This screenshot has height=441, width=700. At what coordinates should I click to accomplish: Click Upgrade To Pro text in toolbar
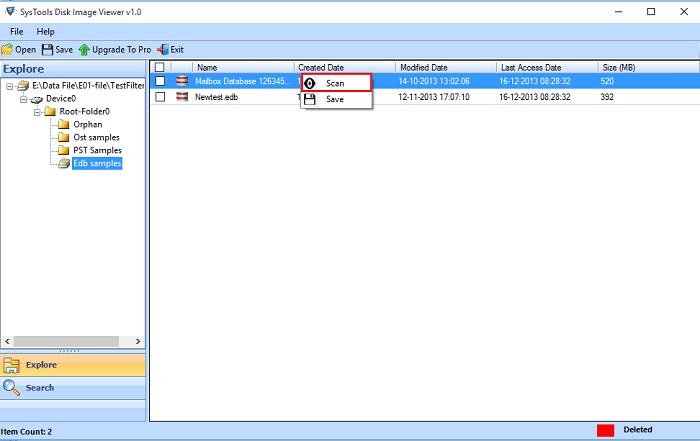[121, 50]
